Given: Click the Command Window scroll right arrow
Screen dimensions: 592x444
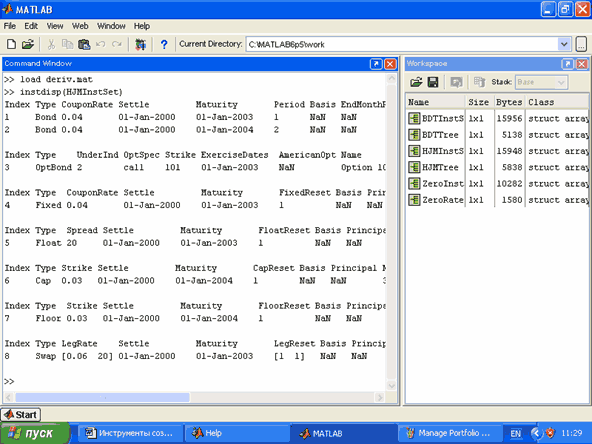Looking at the screenshot, I should 380,397.
